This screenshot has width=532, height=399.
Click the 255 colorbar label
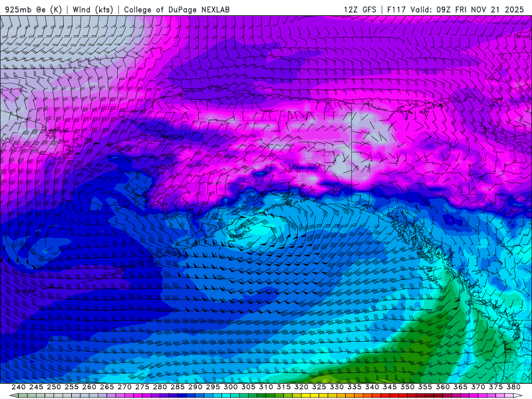pos(71,387)
